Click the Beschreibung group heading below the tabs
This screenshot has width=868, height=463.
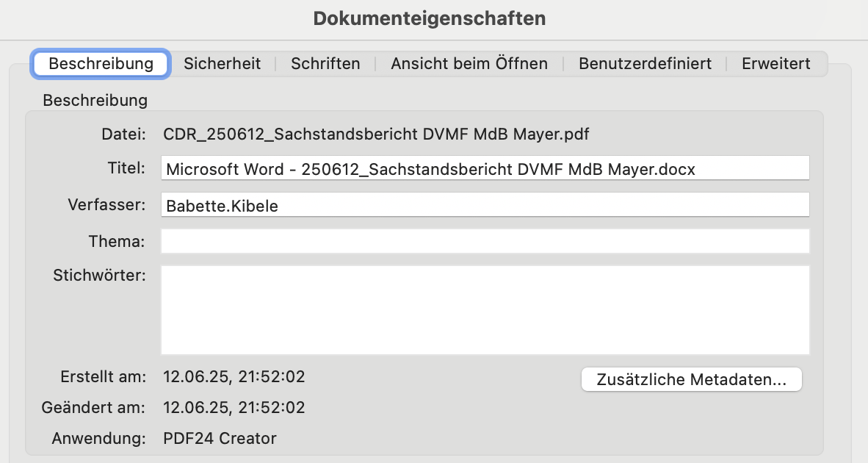coord(95,100)
